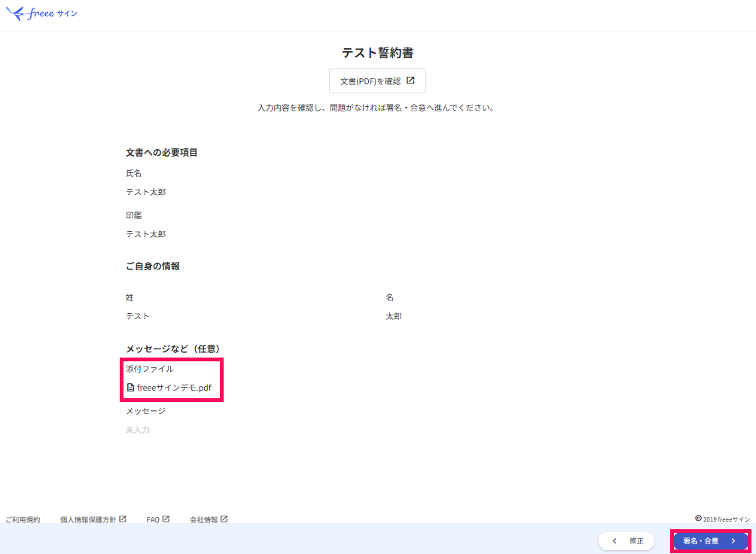
Task: Open FAQ footer link
Action: (x=153, y=520)
